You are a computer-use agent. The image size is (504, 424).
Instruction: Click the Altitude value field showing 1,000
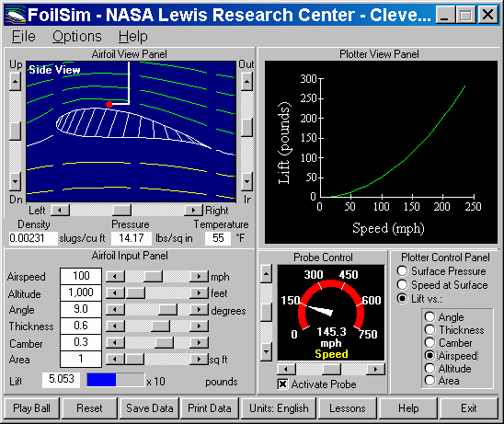click(81, 292)
